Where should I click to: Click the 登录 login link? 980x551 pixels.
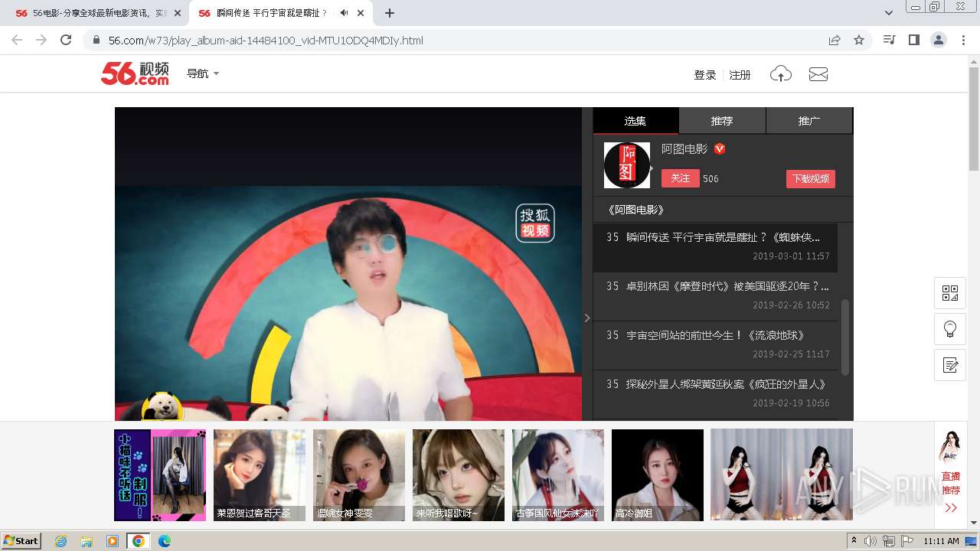(x=704, y=75)
